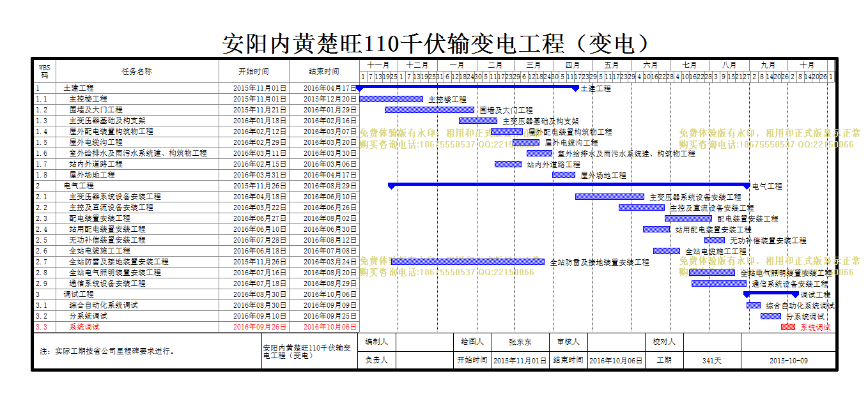Click the 开始时间 column header
Image resolution: width=868 pixels, height=401 pixels.
(254, 72)
